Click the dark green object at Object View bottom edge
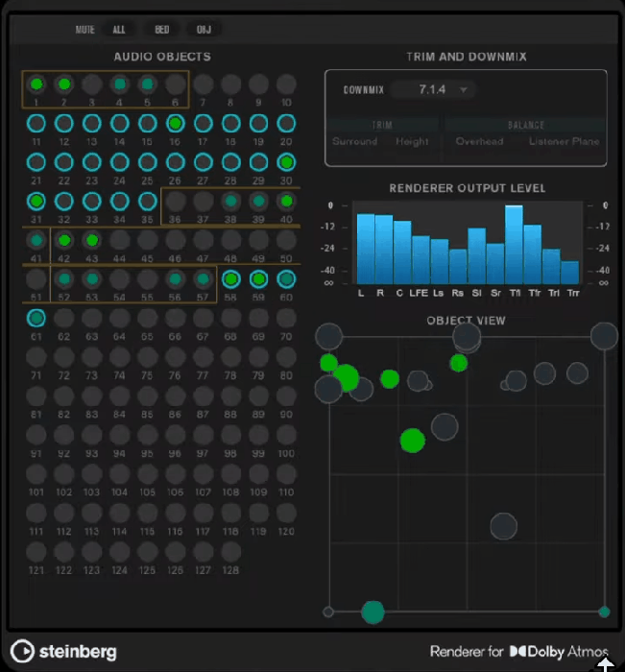The image size is (625, 672). click(373, 612)
